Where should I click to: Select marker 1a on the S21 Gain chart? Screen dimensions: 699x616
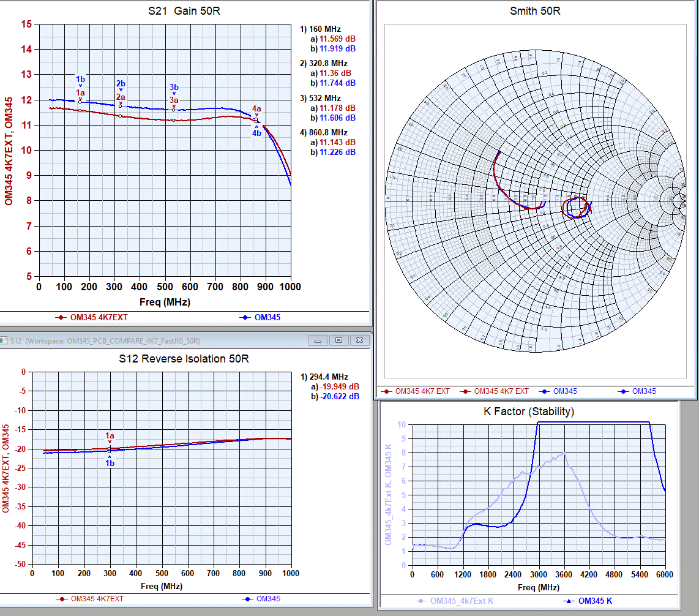(80, 93)
